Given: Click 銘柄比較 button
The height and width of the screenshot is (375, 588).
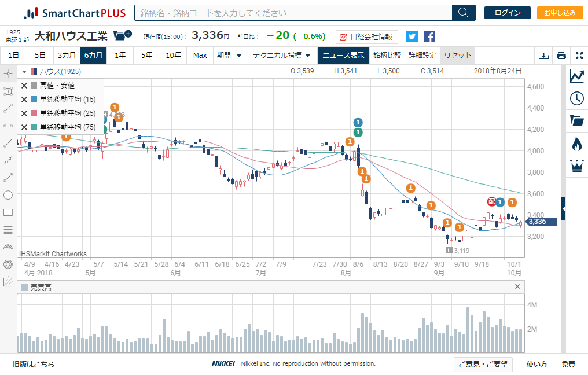Looking at the screenshot, I should click(387, 56).
